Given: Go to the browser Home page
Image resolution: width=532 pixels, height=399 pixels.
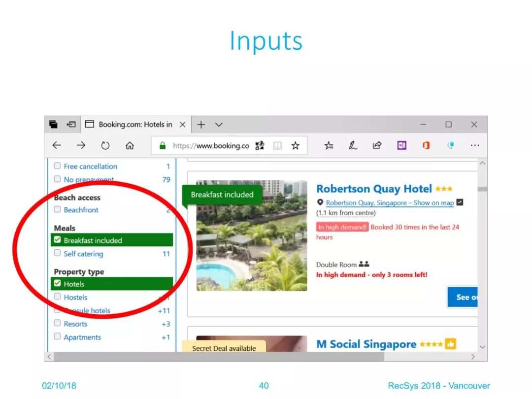Looking at the screenshot, I should pos(130,145).
